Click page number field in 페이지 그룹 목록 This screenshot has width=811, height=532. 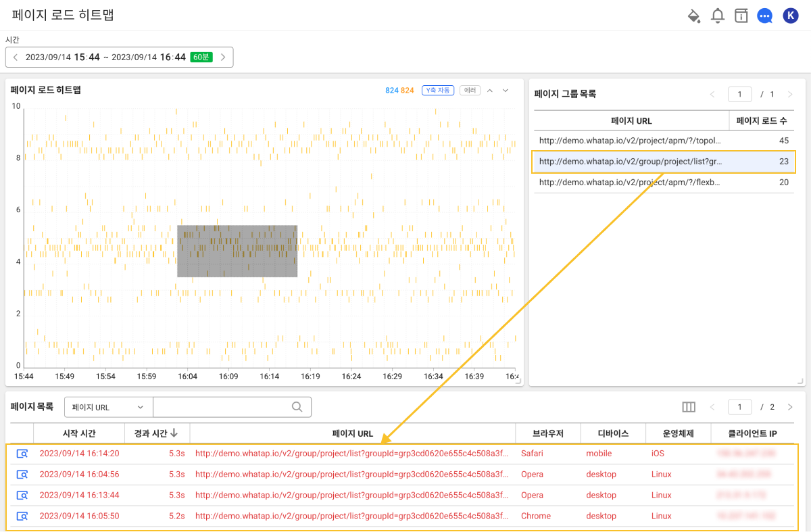coord(740,94)
